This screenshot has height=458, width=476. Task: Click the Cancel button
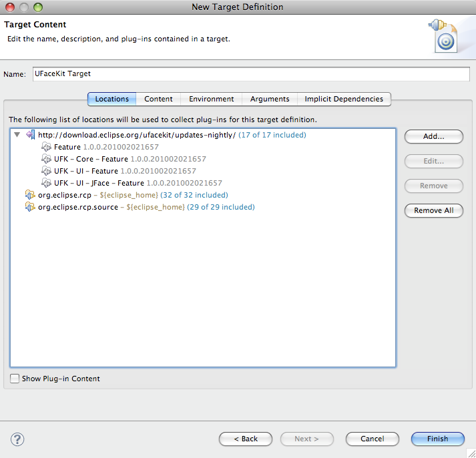pyautogui.click(x=373, y=439)
